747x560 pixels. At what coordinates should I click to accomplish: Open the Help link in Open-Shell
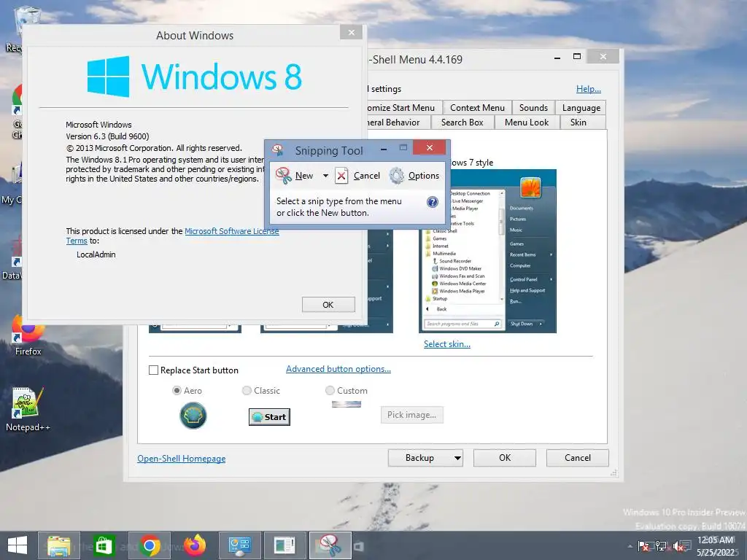[589, 88]
